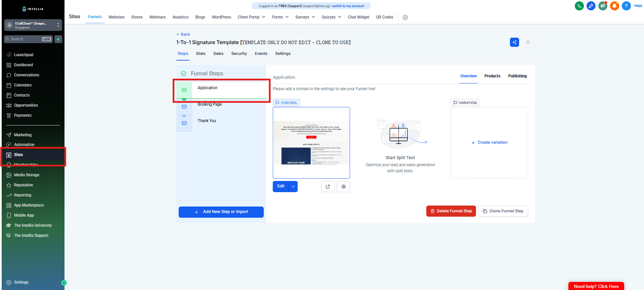Screen dimensions: 644x290
Task: Click the sidebar Search field
Action: pos(28,39)
